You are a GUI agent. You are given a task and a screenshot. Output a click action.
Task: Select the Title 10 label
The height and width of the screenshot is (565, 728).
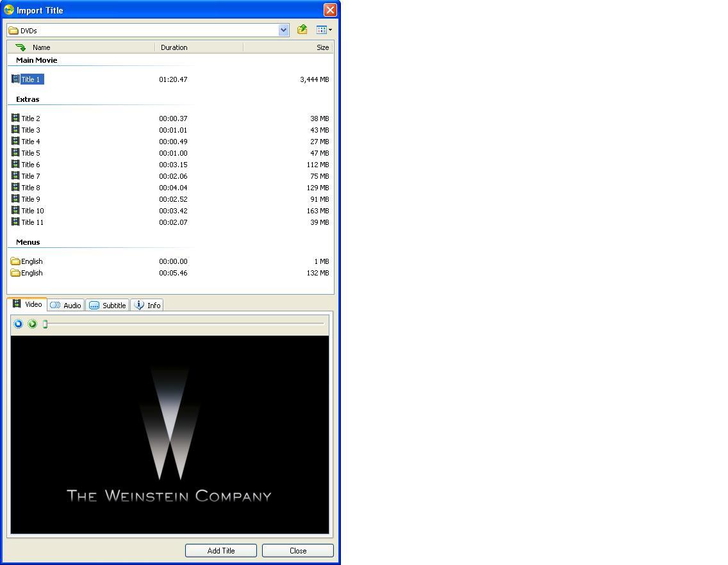click(33, 211)
